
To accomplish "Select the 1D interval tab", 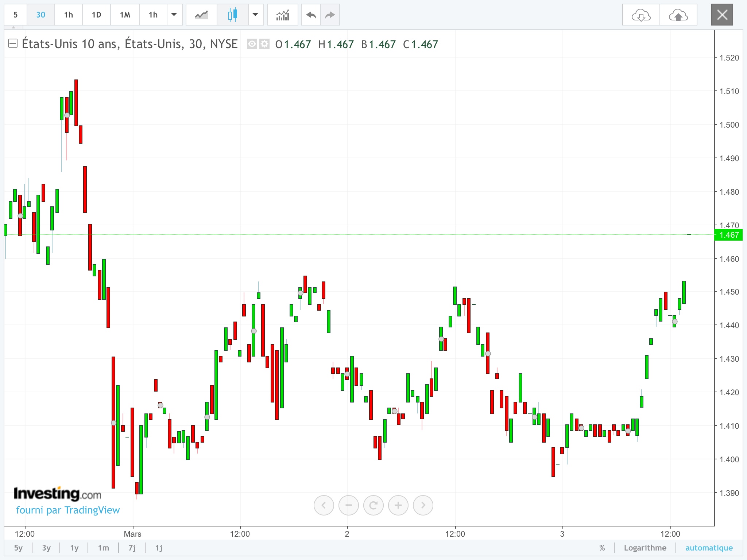I will click(96, 15).
